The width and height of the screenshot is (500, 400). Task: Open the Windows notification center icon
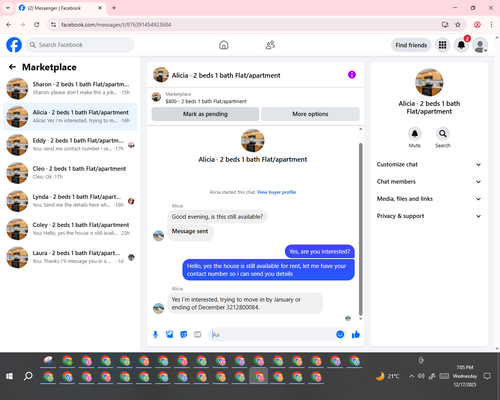point(487,376)
